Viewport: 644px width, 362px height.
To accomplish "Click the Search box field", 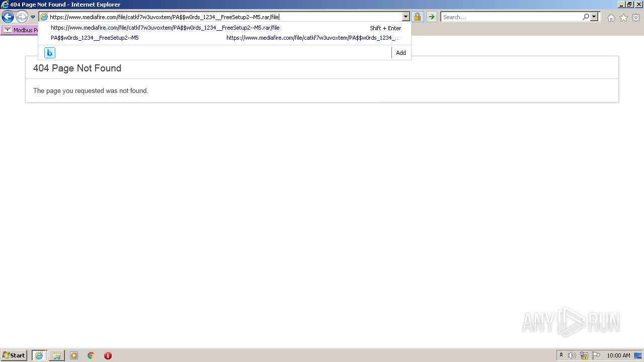I will pyautogui.click(x=511, y=17).
